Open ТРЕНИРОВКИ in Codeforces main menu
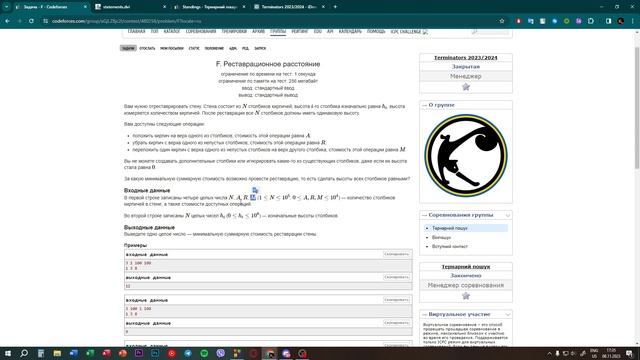The width and height of the screenshot is (640, 360). (234, 31)
